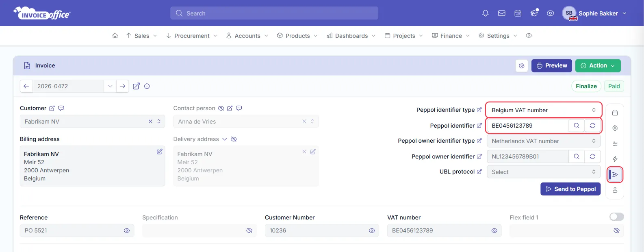
Task: Finalize the invoice
Action: coord(586,86)
